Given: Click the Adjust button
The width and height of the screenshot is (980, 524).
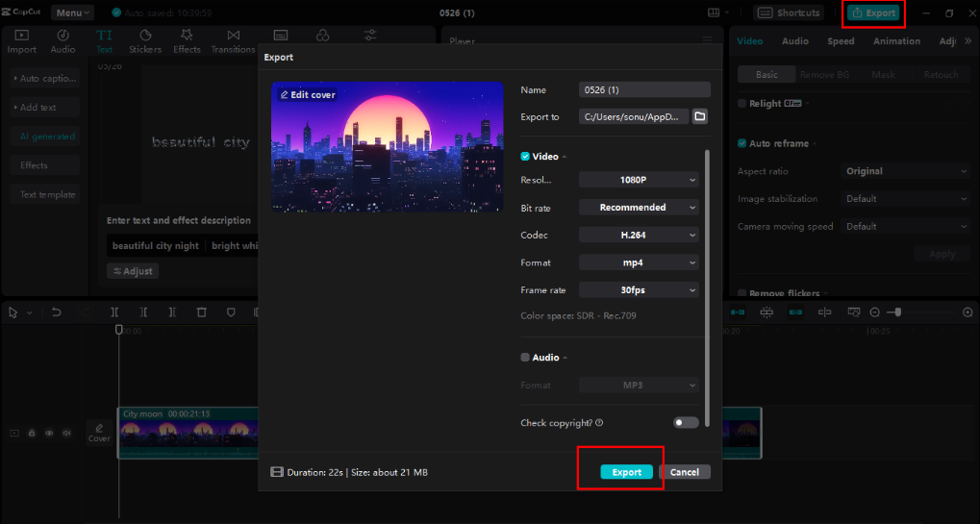Looking at the screenshot, I should 133,271.
